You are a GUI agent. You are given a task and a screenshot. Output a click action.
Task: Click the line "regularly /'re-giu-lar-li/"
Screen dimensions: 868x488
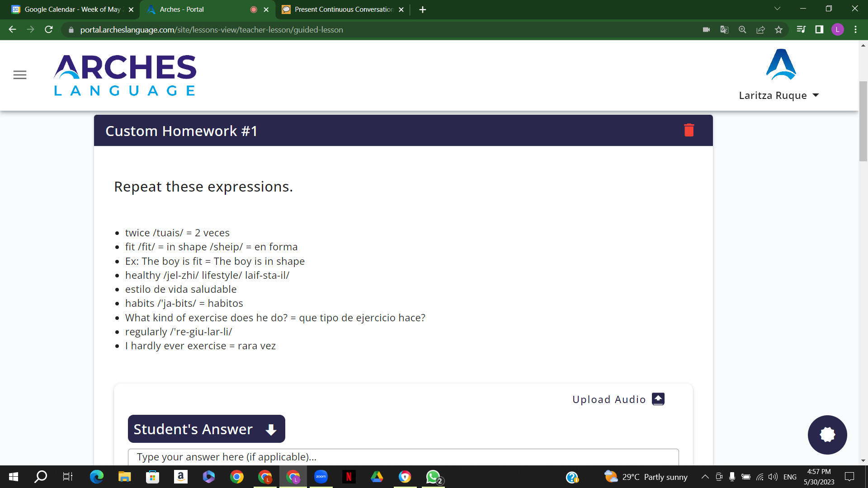point(179,332)
